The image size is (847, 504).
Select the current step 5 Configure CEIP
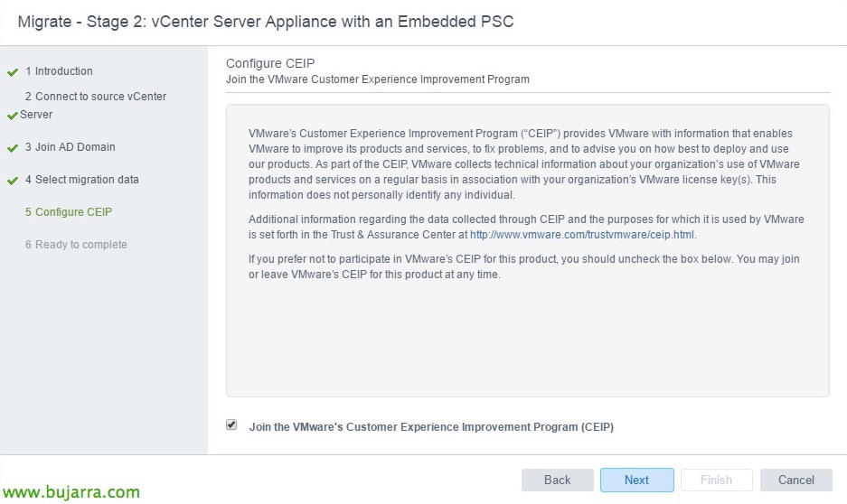coord(68,212)
